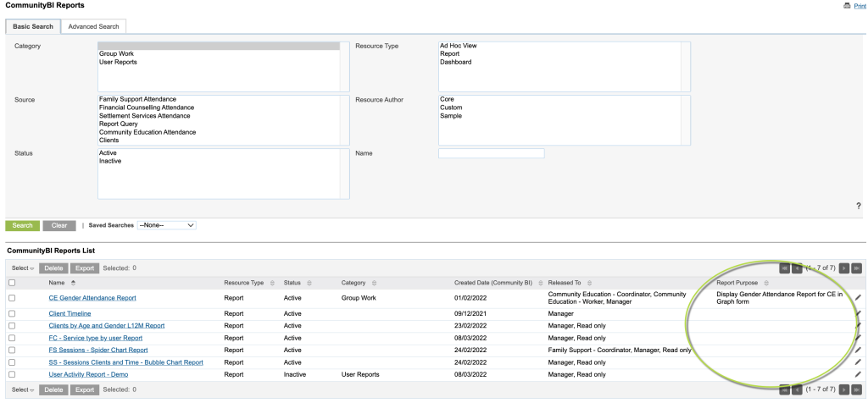Switch to the Advanced Search tab

pos(93,26)
